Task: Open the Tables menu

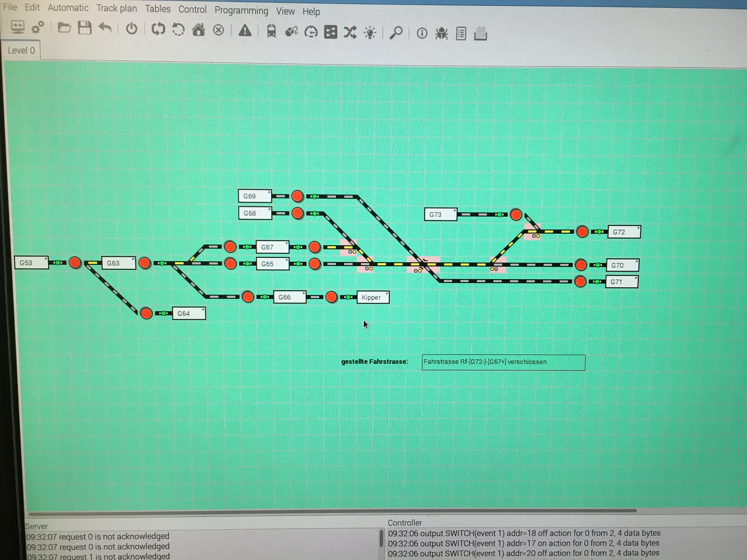Action: pos(158,9)
